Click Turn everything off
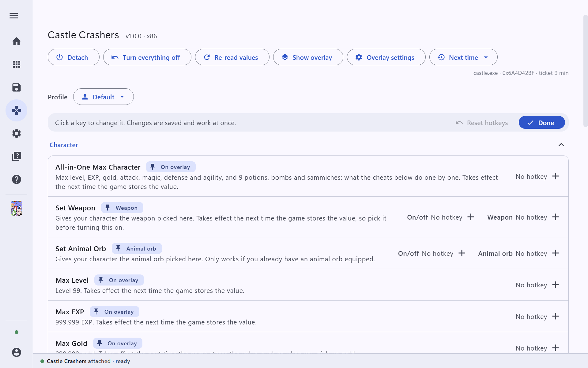 pyautogui.click(x=147, y=57)
